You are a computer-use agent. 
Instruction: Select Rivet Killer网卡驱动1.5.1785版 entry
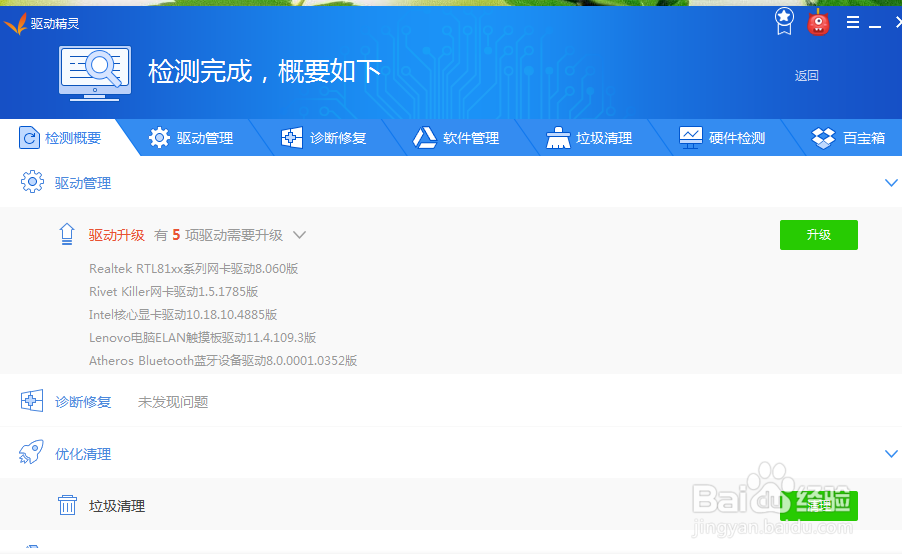[x=174, y=292]
